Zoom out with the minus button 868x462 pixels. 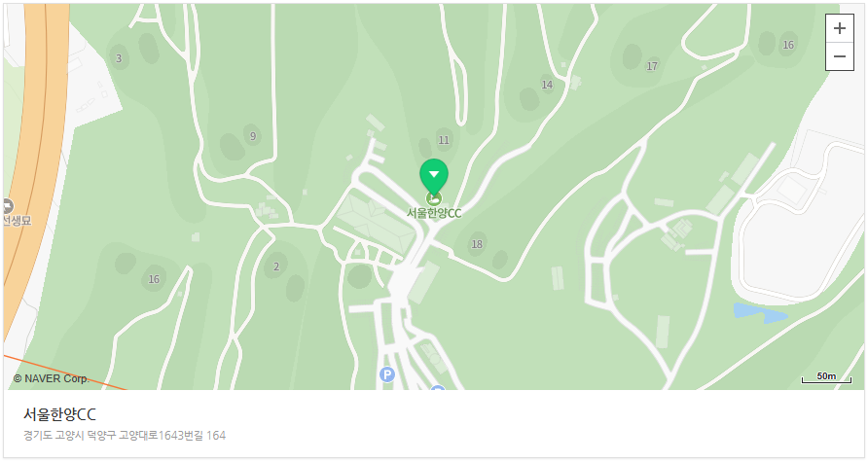click(839, 56)
